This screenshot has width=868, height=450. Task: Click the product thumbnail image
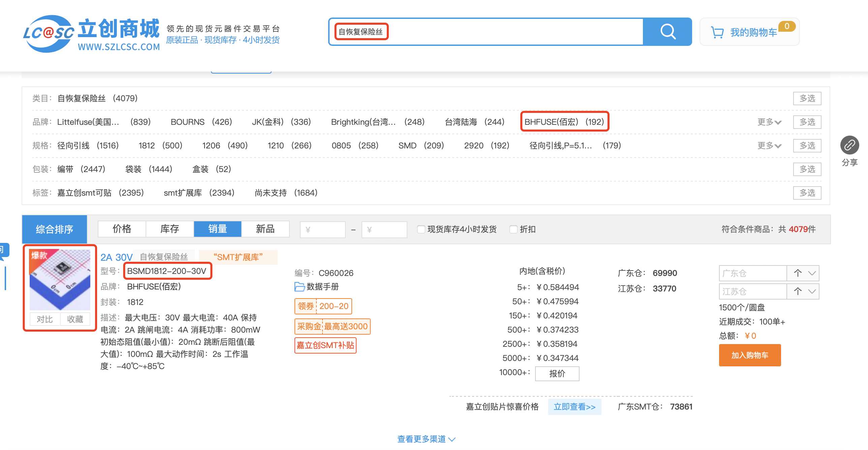pyautogui.click(x=60, y=280)
